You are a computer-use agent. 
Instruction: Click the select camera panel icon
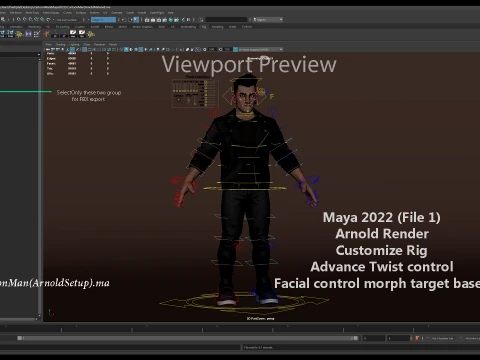click(47, 49)
